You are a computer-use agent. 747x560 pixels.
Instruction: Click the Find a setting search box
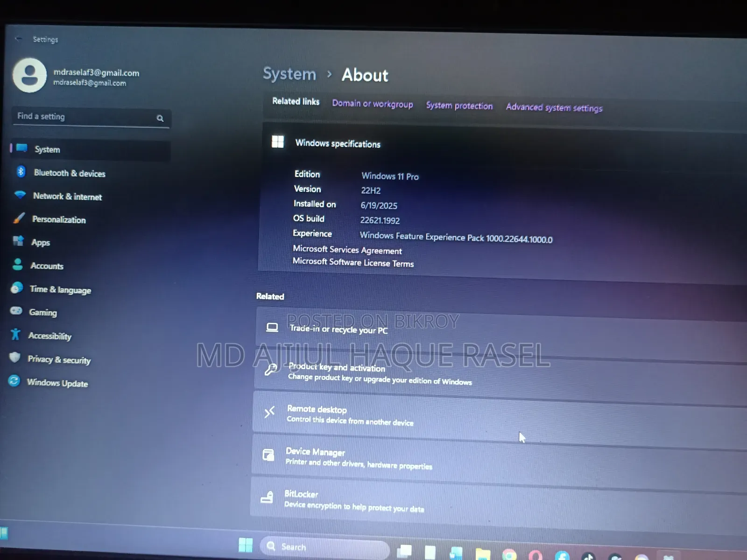91,118
